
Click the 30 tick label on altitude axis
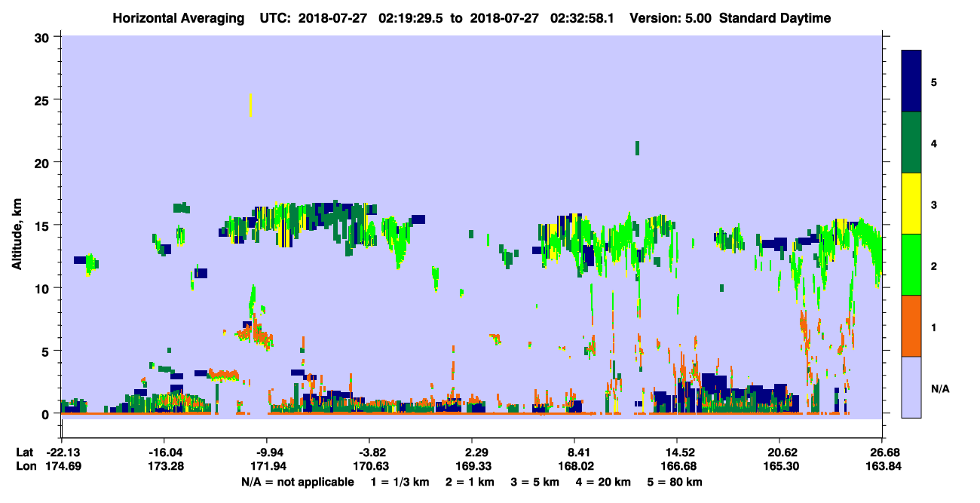click(x=43, y=37)
